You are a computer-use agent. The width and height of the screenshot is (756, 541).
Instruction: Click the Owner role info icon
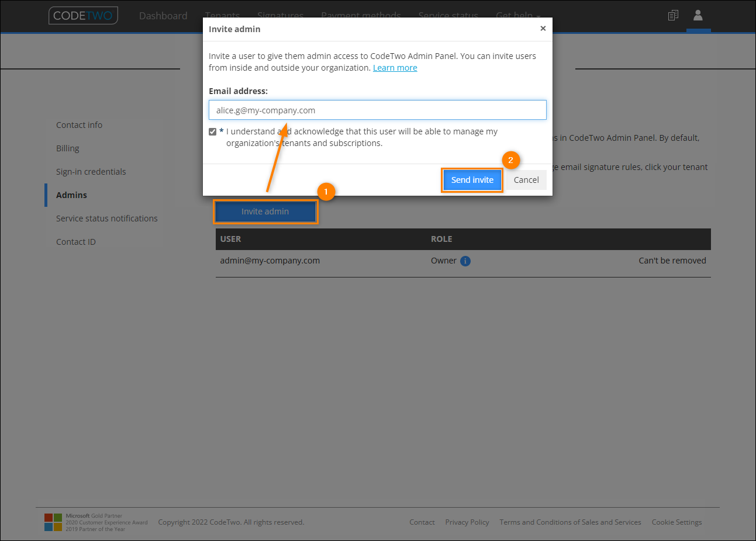[x=465, y=261]
